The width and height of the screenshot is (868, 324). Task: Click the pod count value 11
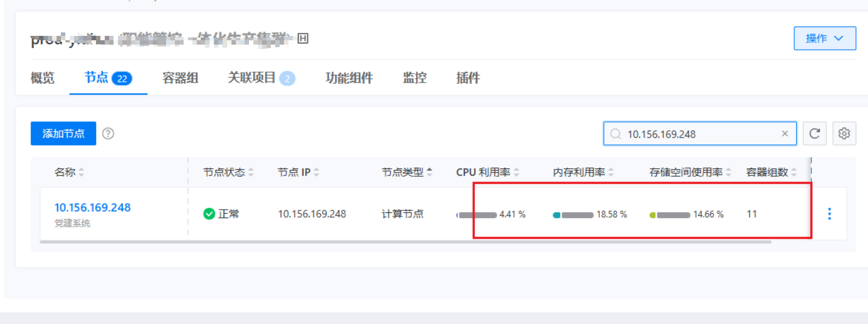point(752,214)
